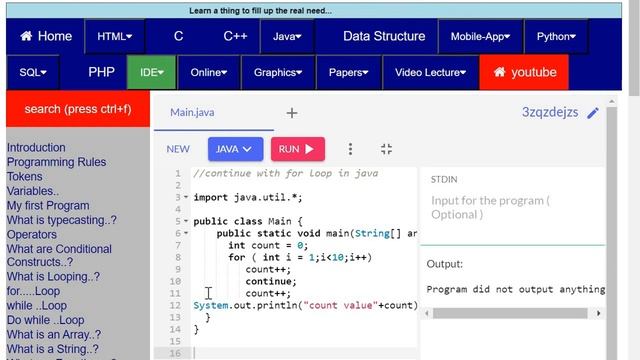Click the 'Program did not output anything' text
Screen dimensions: 640x360
[516, 289]
